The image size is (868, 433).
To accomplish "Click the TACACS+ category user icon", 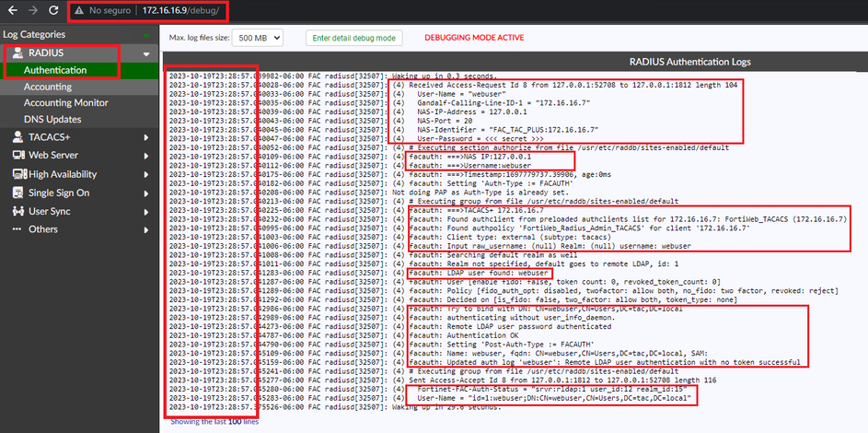I will (17, 136).
